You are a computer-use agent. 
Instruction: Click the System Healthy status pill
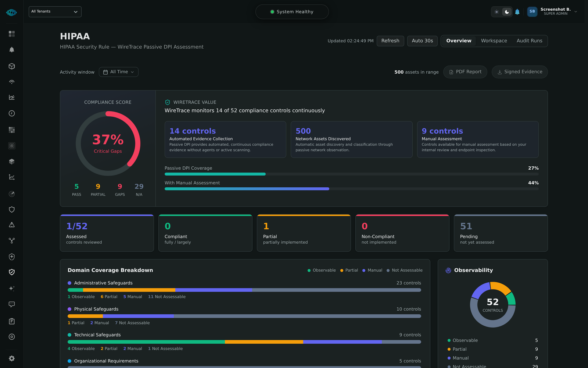pyautogui.click(x=292, y=12)
